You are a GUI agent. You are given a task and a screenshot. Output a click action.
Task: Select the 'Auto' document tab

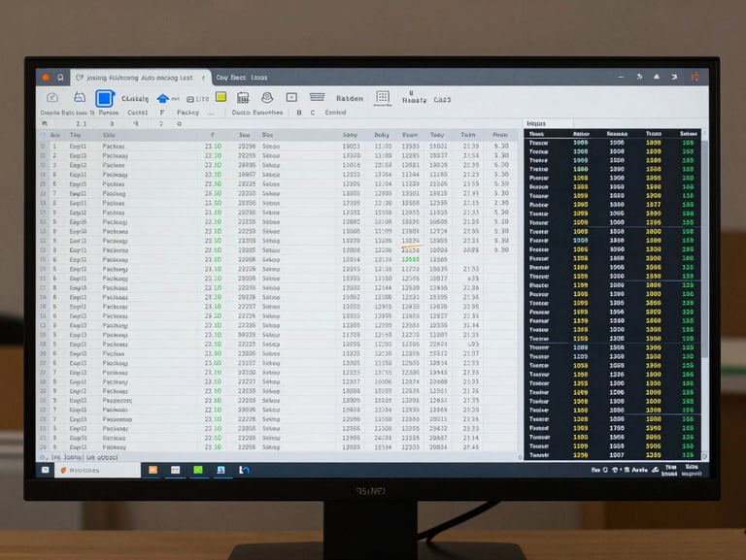coord(139,78)
